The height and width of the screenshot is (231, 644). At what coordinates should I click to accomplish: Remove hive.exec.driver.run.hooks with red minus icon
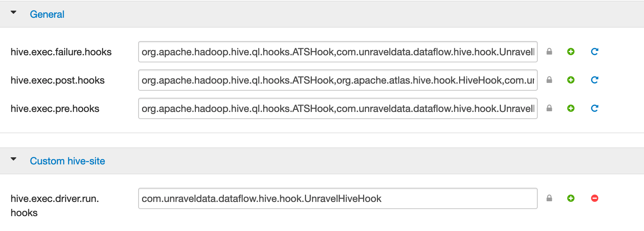coord(595,198)
